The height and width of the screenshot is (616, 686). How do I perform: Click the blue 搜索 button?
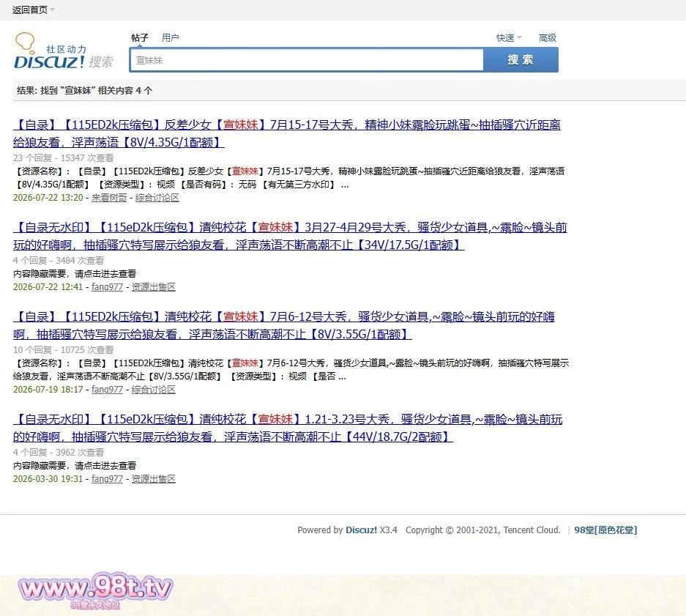pos(521,59)
